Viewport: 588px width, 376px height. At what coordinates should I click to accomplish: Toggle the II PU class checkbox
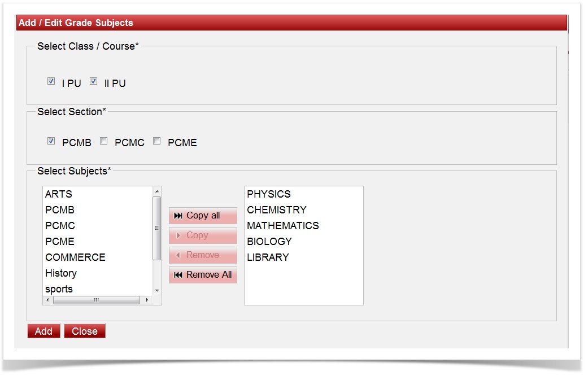pos(94,81)
